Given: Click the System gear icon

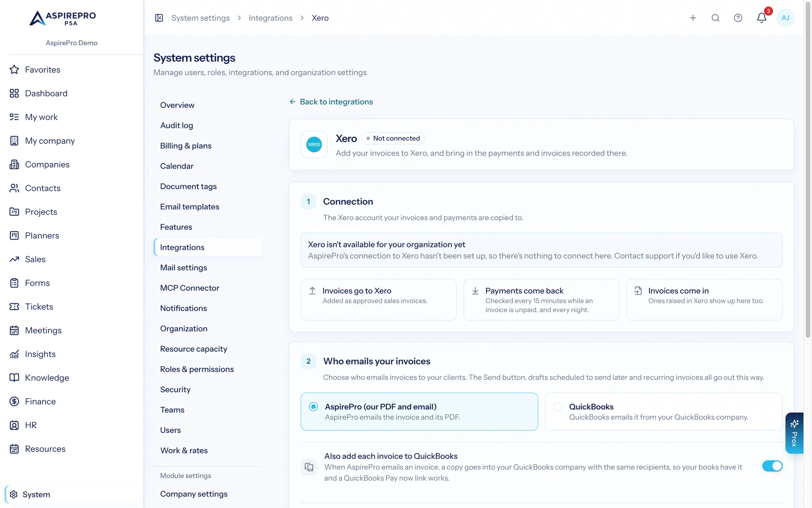Looking at the screenshot, I should [14, 495].
